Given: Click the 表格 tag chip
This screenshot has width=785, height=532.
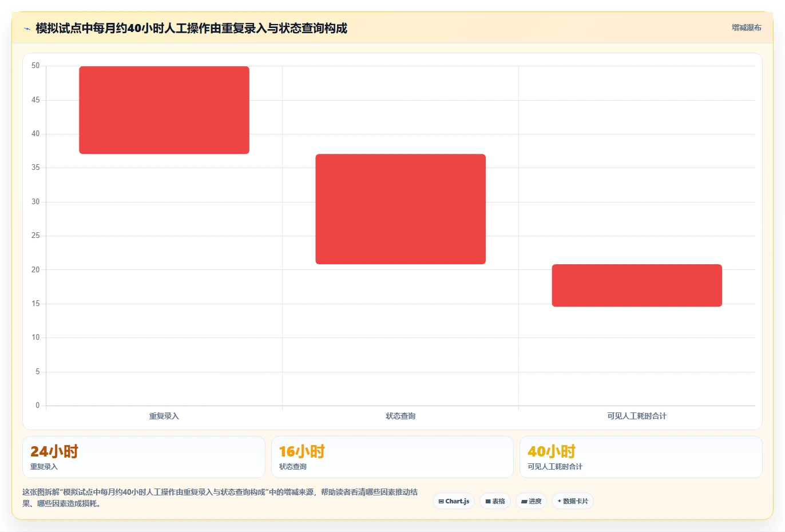Looking at the screenshot, I should click(495, 501).
